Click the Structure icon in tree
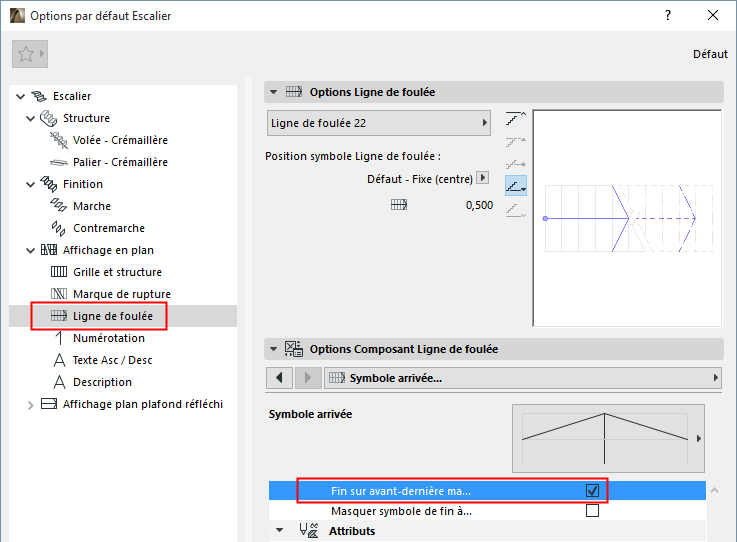 point(48,118)
